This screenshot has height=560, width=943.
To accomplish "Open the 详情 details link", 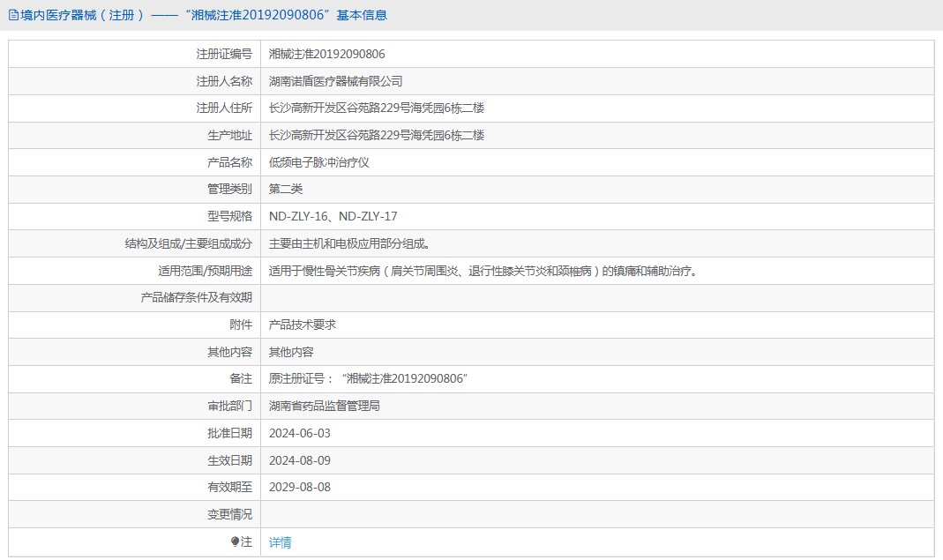I will [281, 542].
